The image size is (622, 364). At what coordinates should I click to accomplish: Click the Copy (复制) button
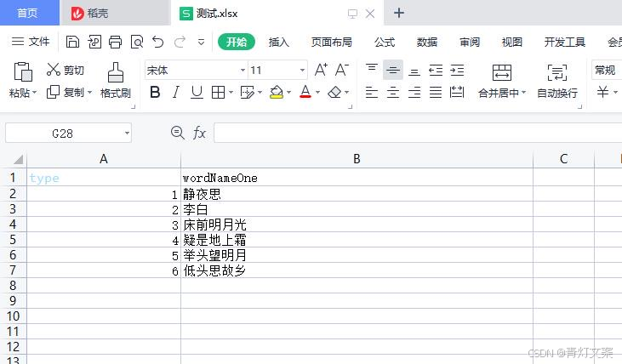tap(65, 92)
